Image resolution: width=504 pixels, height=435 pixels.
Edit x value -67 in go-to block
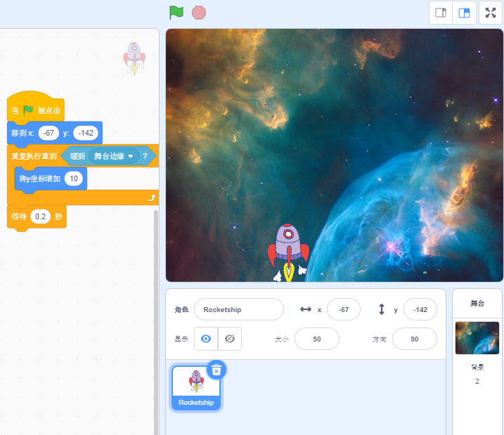pos(49,133)
